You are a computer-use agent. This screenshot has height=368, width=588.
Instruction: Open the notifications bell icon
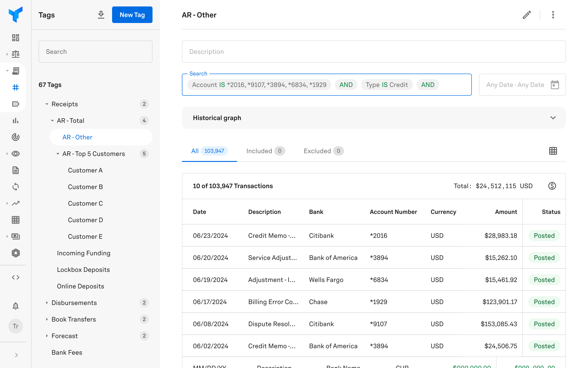click(x=16, y=306)
